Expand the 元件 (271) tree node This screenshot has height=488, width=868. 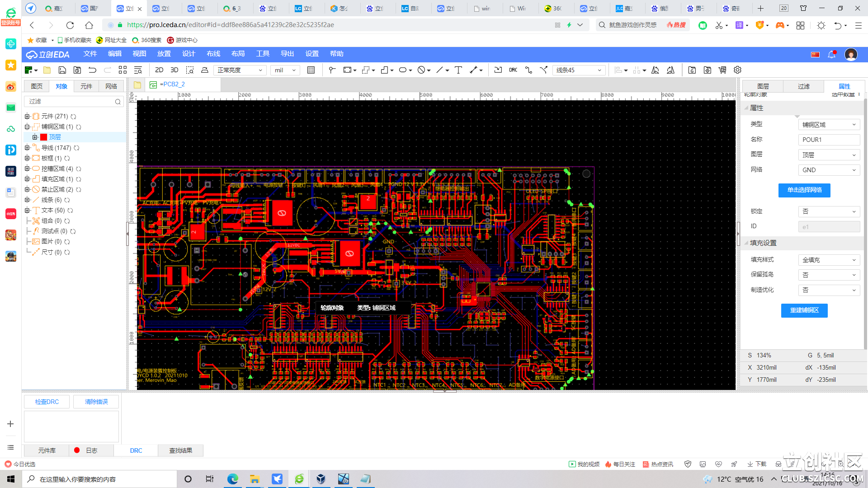point(27,117)
